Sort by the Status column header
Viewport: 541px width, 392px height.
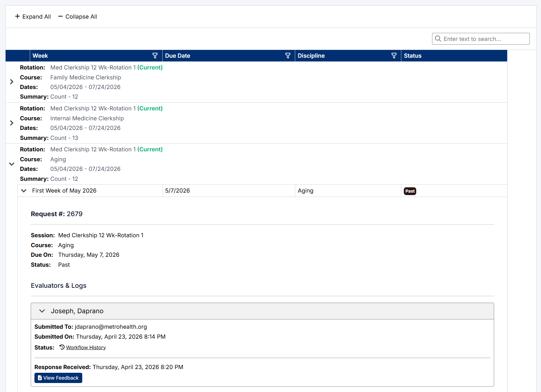tap(413, 56)
